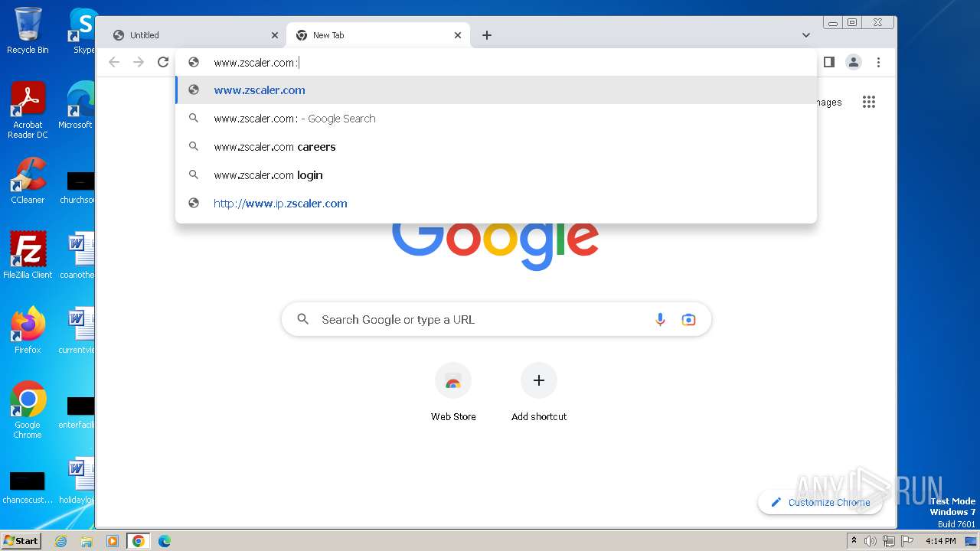The image size is (980, 551).
Task: Click the Windows Start button
Action: tap(21, 540)
